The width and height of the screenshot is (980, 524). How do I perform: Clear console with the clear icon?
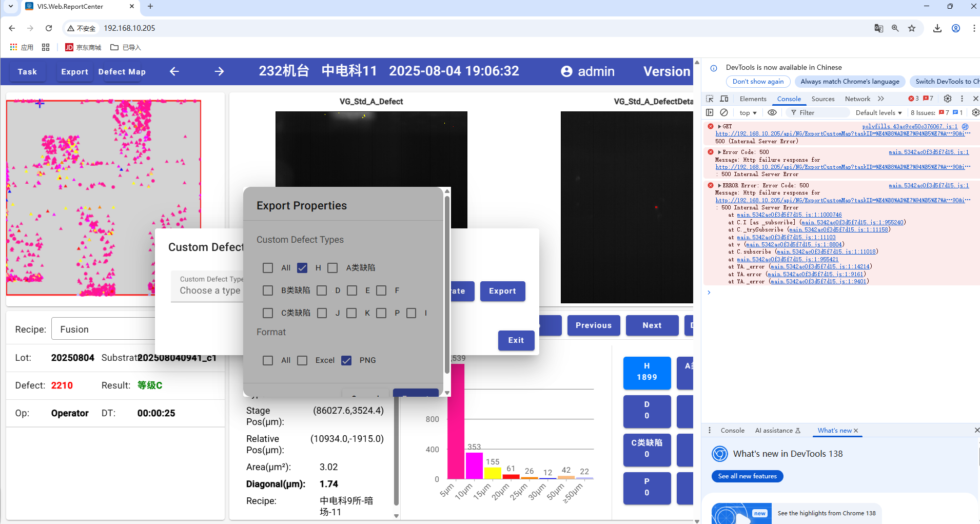pos(724,112)
